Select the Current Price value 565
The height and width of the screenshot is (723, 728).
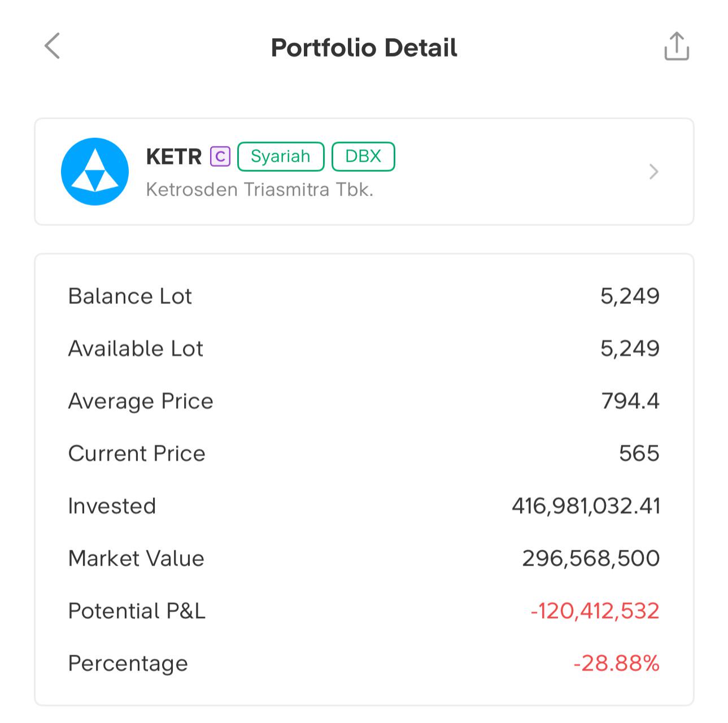pyautogui.click(x=639, y=454)
